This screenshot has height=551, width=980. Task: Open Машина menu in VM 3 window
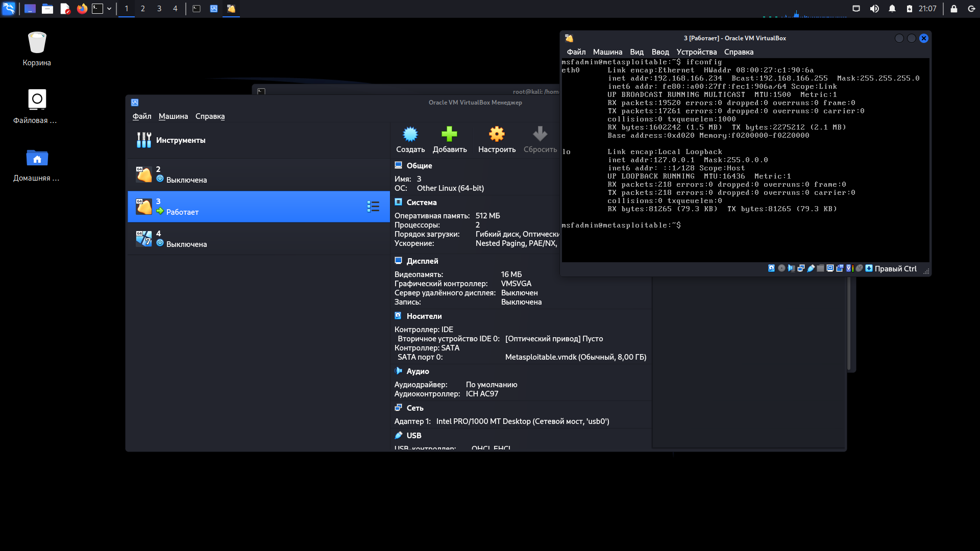tap(607, 52)
